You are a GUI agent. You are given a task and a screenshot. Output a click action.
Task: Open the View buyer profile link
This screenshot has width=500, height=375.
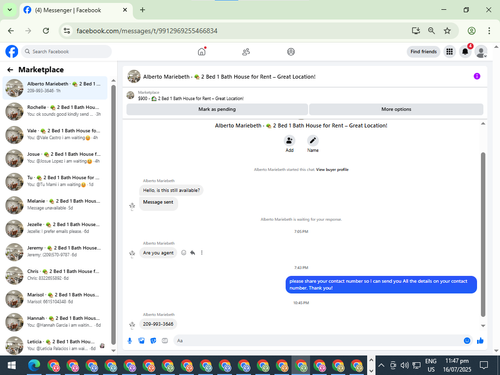(332, 170)
